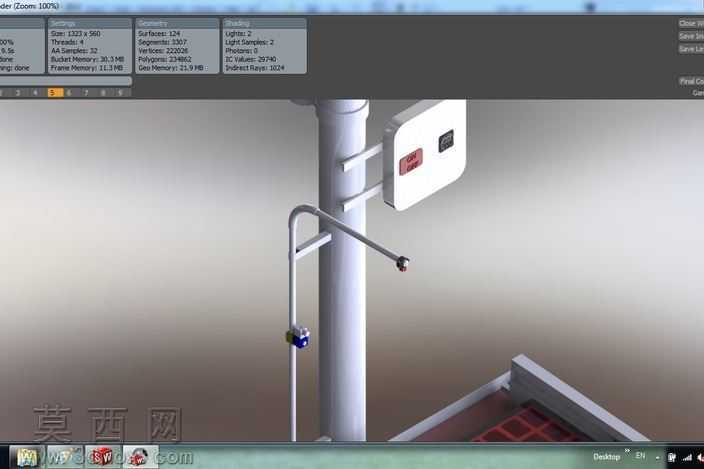This screenshot has height=469, width=704.
Task: Click the Lights: 2 entry
Action: 238,34
